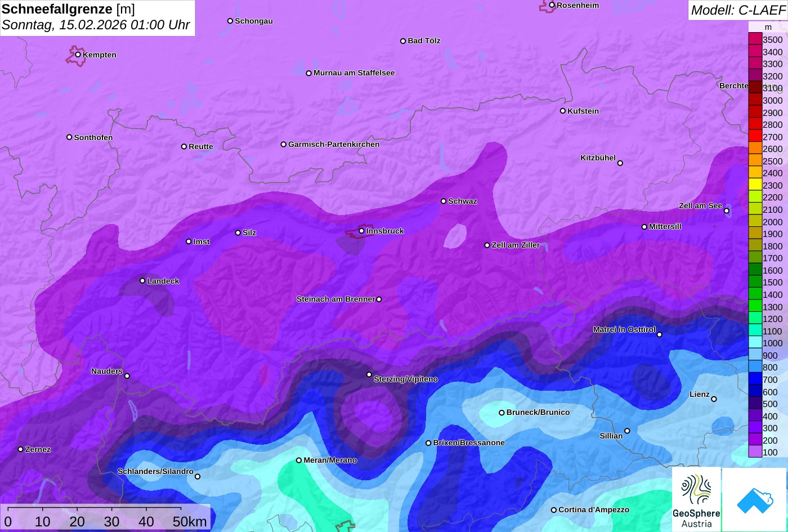Image resolution: width=788 pixels, height=532 pixels.
Task: Click the 3500 m legend color swatch
Action: pyautogui.click(x=755, y=39)
